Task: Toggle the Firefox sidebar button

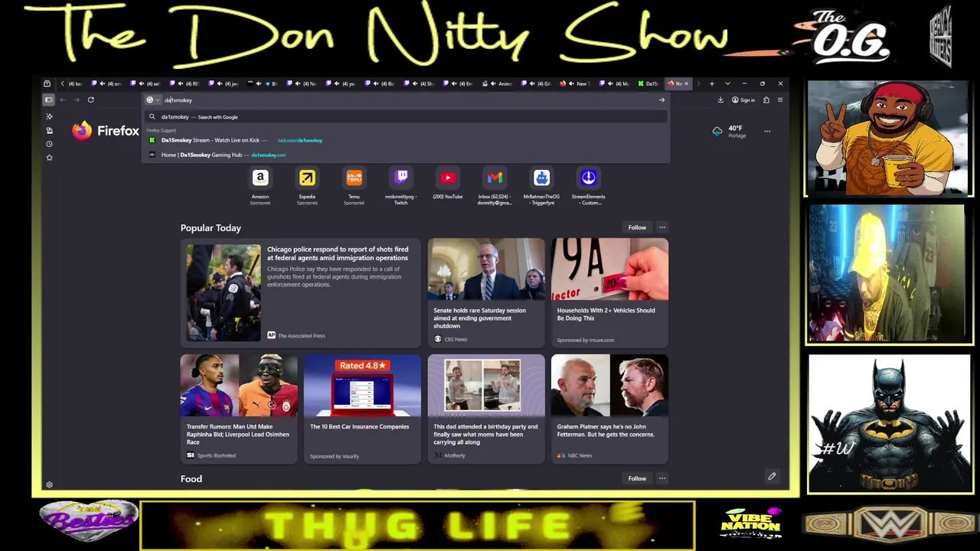Action: tap(48, 99)
